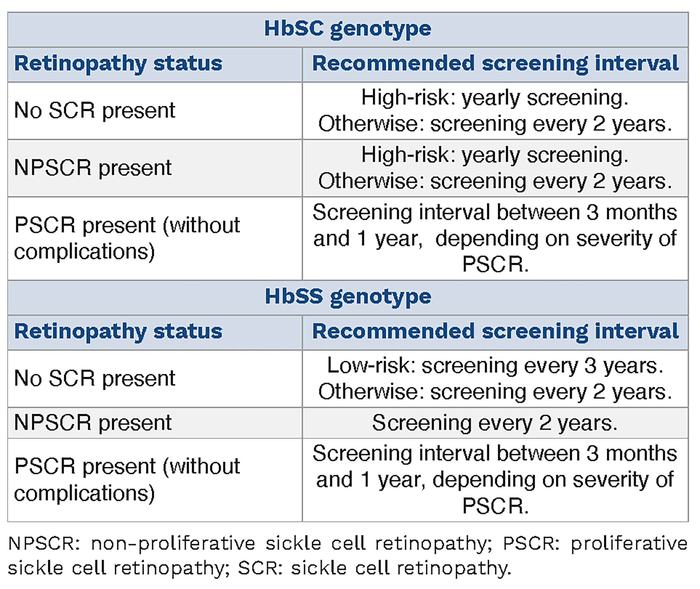Click Recommended screening interval header under HbSC

click(x=495, y=63)
